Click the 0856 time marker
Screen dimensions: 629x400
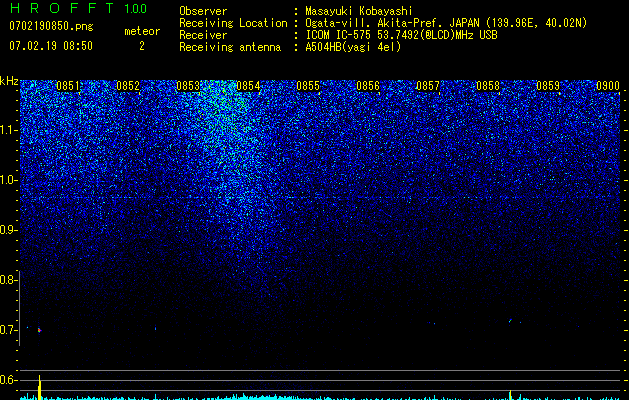(368, 86)
